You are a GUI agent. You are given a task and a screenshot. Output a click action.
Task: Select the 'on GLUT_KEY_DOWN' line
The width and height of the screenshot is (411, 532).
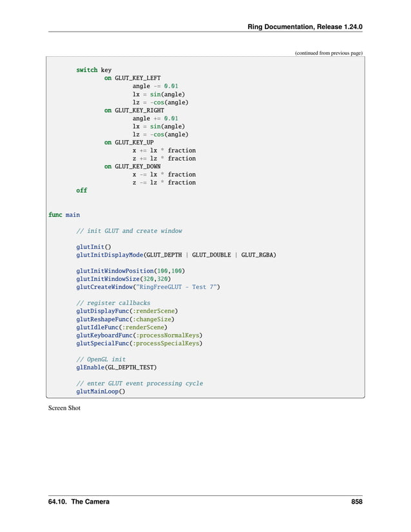tap(133, 166)
